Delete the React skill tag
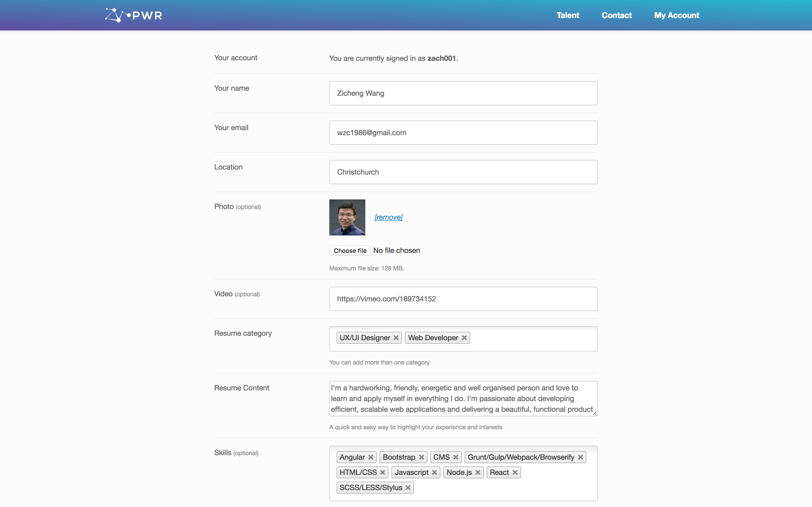812x507 pixels. 515,472
